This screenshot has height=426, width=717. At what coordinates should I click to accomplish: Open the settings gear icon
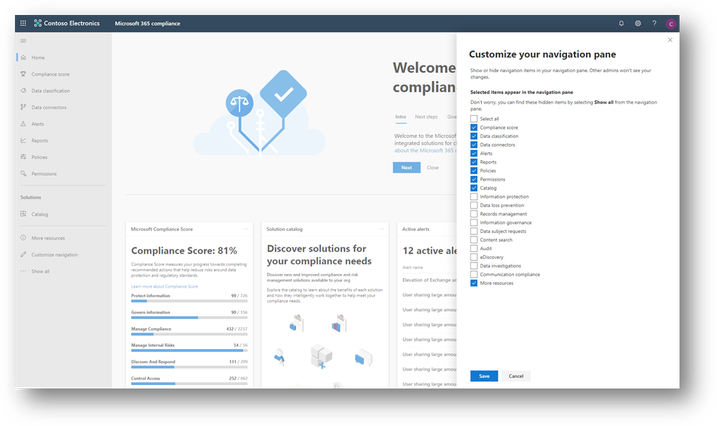(x=637, y=23)
